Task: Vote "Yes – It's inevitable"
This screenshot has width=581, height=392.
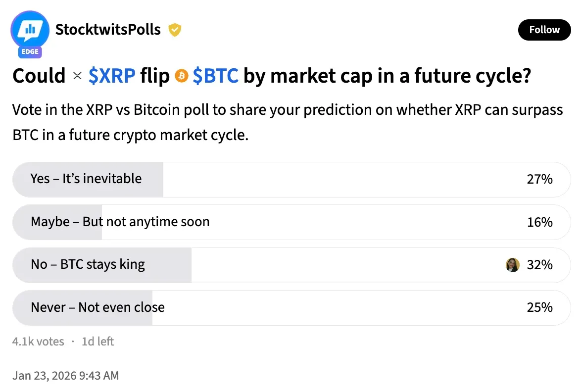Action: click(x=86, y=179)
